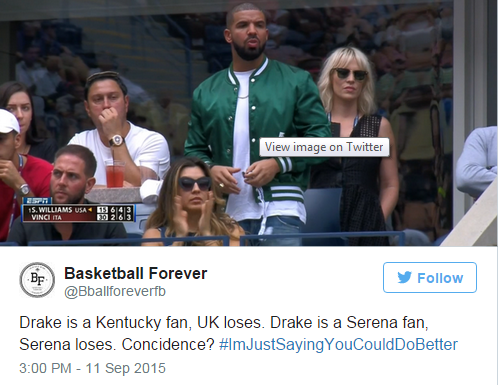Click the Follow button
The height and width of the screenshot is (385, 500).
pos(430,277)
